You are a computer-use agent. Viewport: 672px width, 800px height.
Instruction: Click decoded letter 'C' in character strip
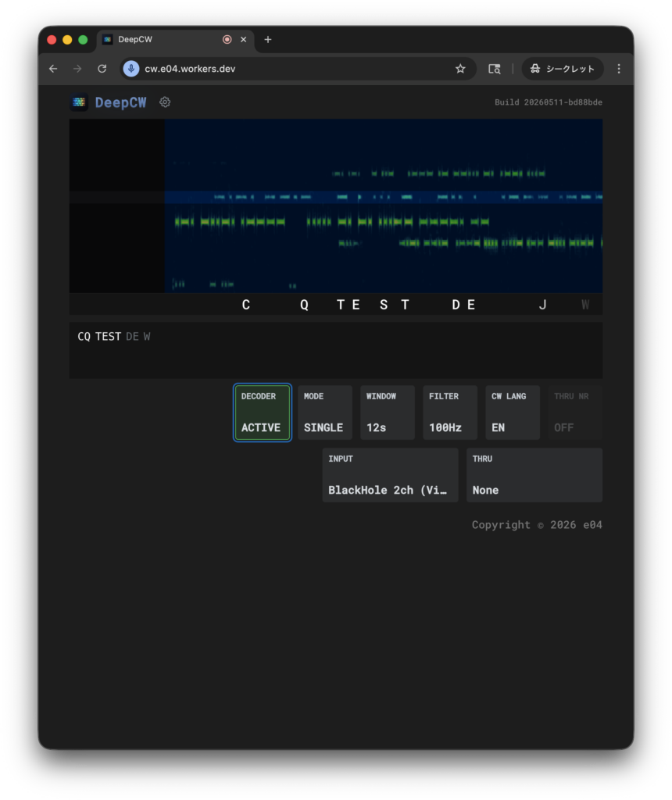[246, 305]
